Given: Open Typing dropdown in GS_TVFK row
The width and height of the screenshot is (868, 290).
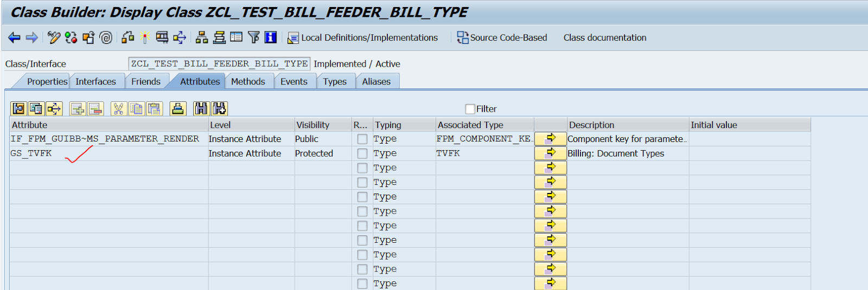Looking at the screenshot, I should tap(404, 153).
